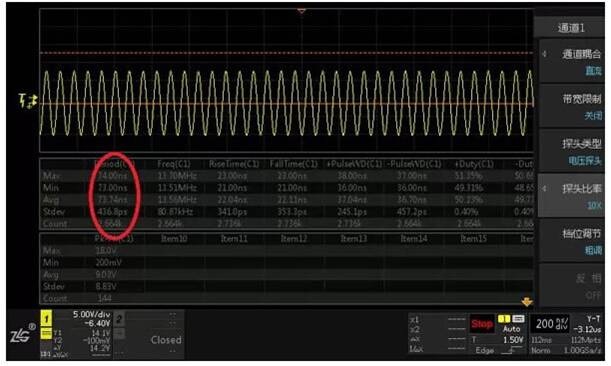Click the yellow coupling icon under channel 1
611x366 pixels.
pyautogui.click(x=46, y=334)
